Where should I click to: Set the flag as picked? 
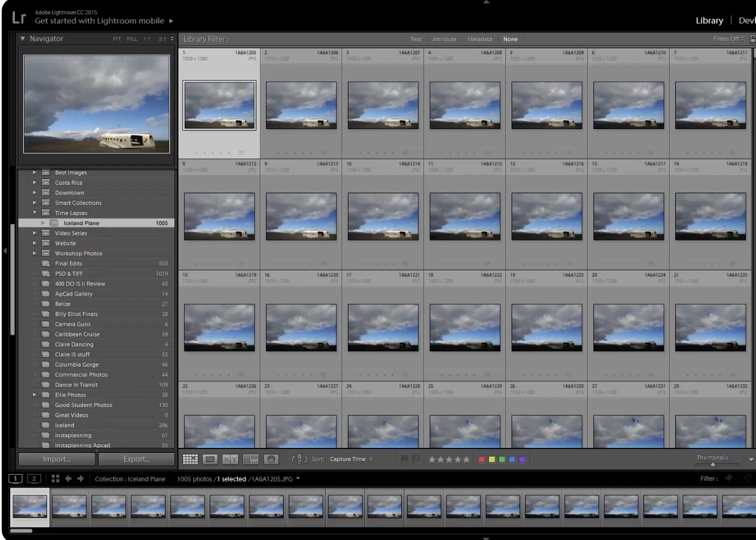pyautogui.click(x=405, y=459)
